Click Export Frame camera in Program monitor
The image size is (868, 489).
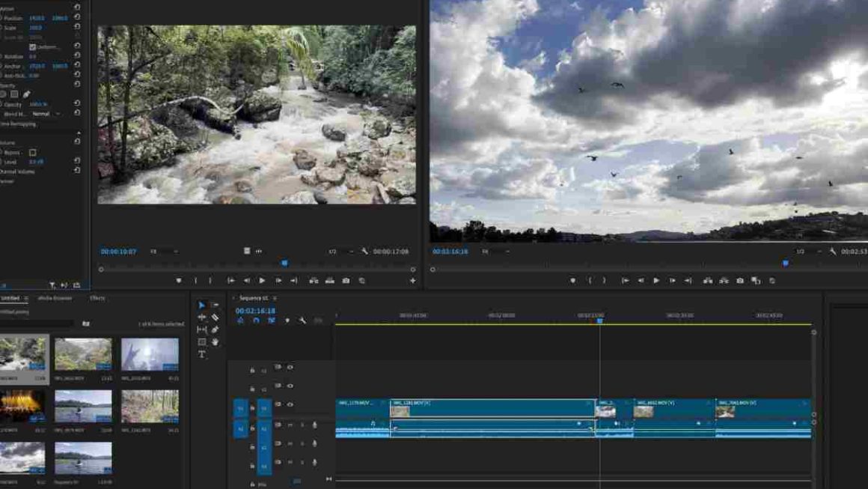(x=740, y=281)
